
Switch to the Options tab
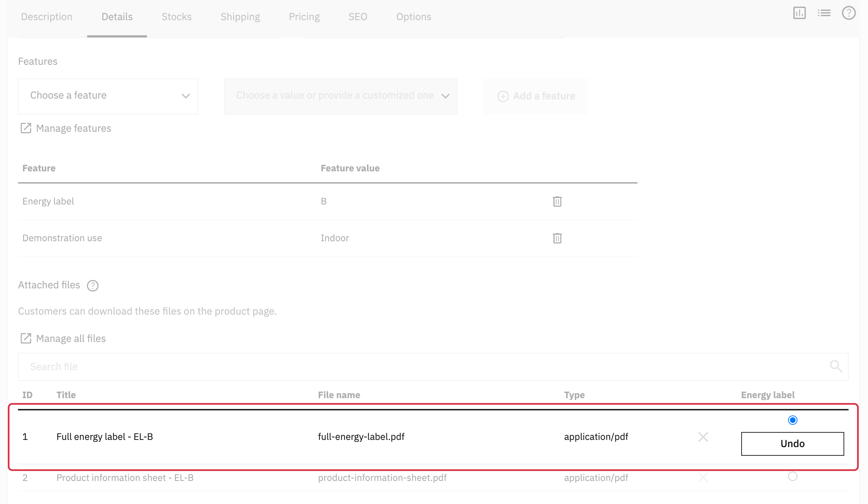coord(413,17)
